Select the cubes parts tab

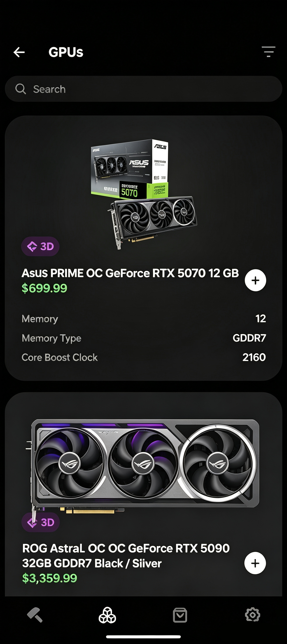point(107,615)
